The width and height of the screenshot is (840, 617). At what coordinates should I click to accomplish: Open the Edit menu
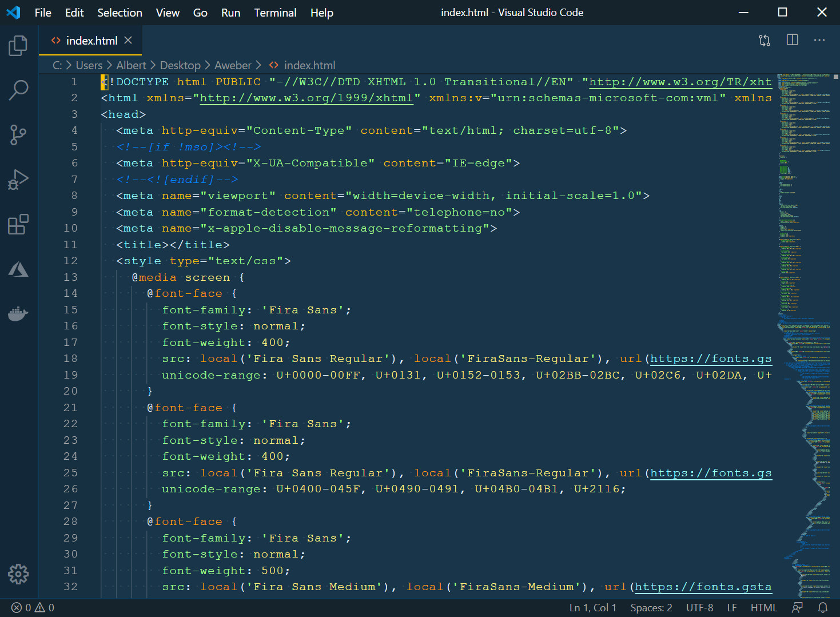(x=74, y=13)
